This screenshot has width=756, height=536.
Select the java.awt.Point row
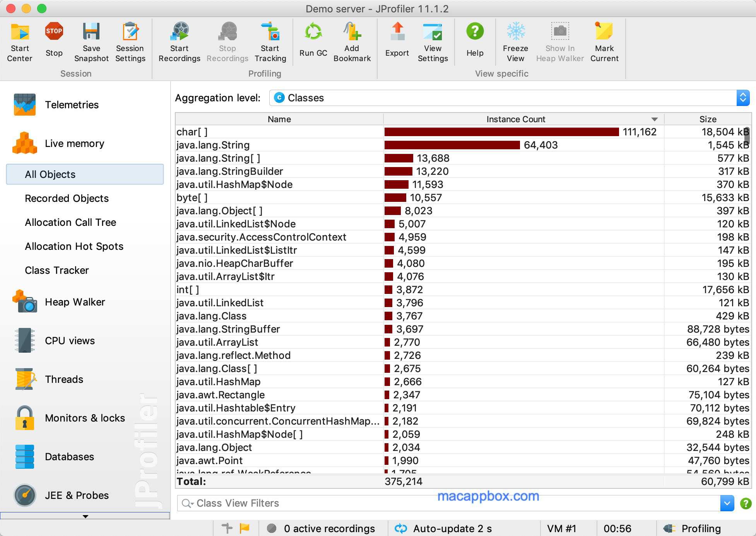click(463, 461)
